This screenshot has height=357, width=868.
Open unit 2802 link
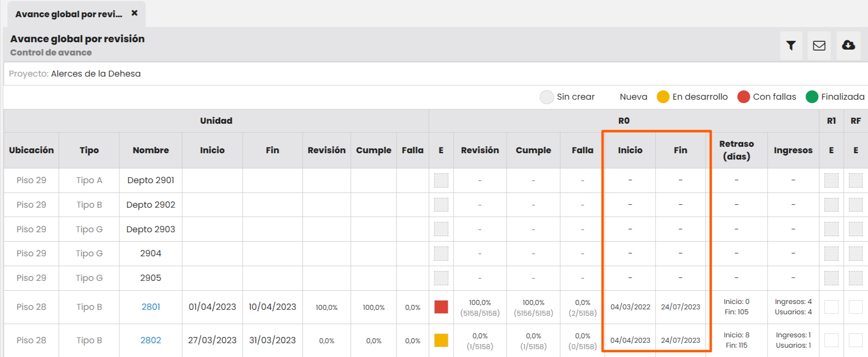click(x=150, y=340)
